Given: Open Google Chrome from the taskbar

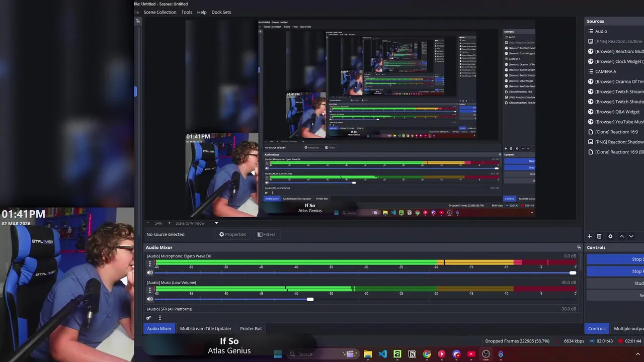Looking at the screenshot, I should [427, 354].
